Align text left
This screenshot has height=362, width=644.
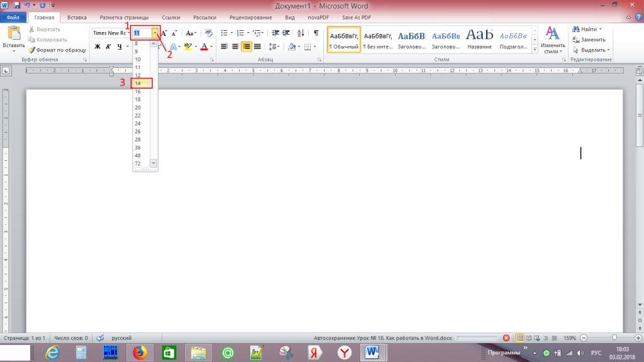pyautogui.click(x=225, y=47)
